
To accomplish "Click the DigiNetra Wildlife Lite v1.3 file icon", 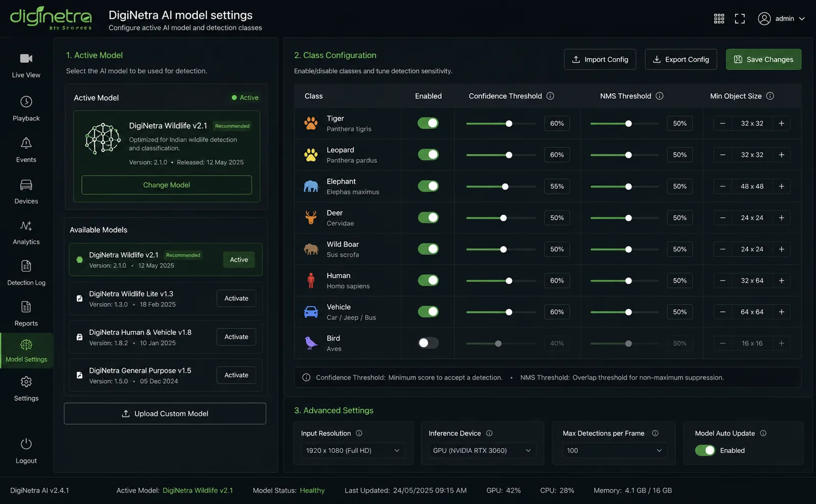I will click(x=79, y=299).
